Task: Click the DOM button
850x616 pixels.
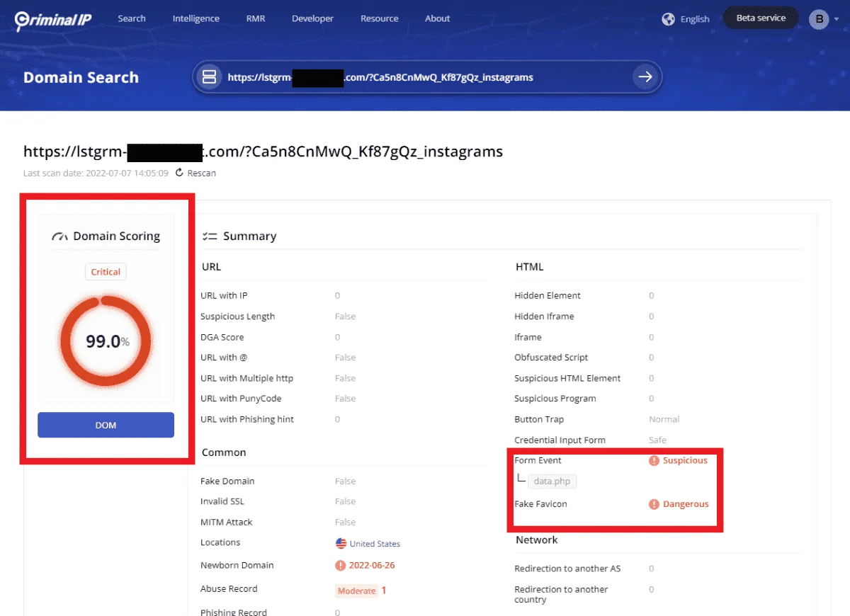Action: [x=106, y=425]
